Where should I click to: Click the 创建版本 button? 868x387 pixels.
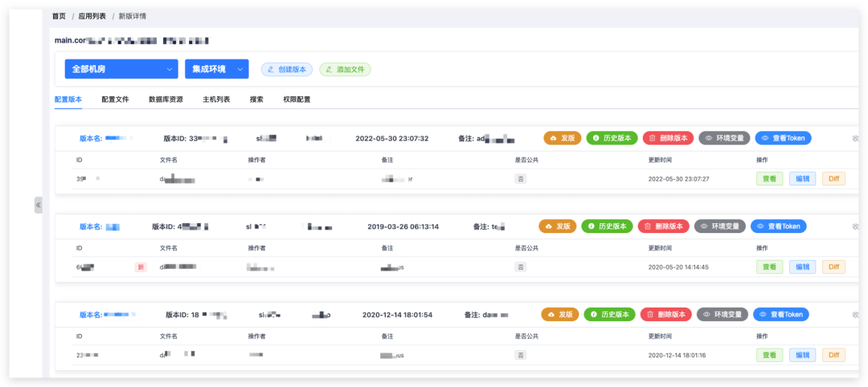pyautogui.click(x=287, y=69)
